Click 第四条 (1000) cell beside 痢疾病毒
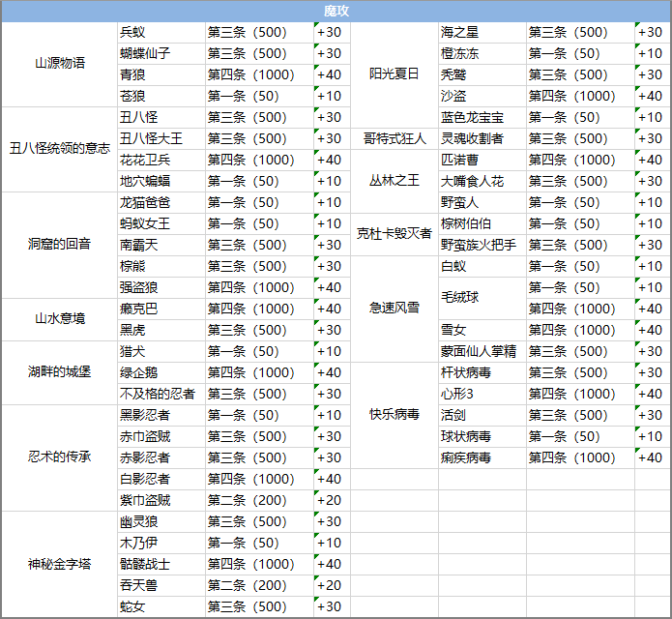672x619 pixels. point(579,457)
